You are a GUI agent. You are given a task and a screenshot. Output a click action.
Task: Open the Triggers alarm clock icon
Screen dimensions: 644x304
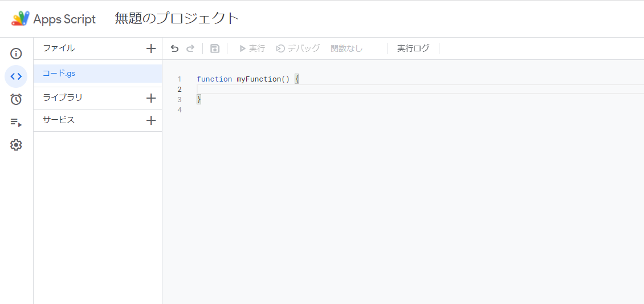(16, 99)
